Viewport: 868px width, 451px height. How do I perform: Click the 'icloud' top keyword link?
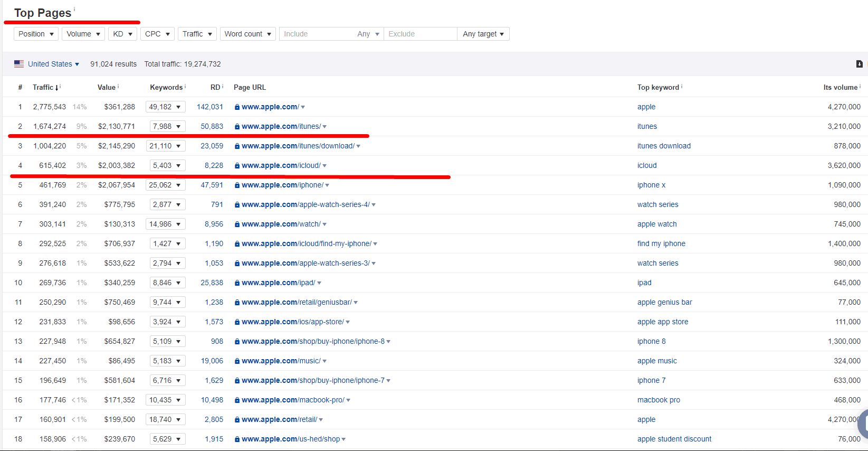[x=647, y=165]
